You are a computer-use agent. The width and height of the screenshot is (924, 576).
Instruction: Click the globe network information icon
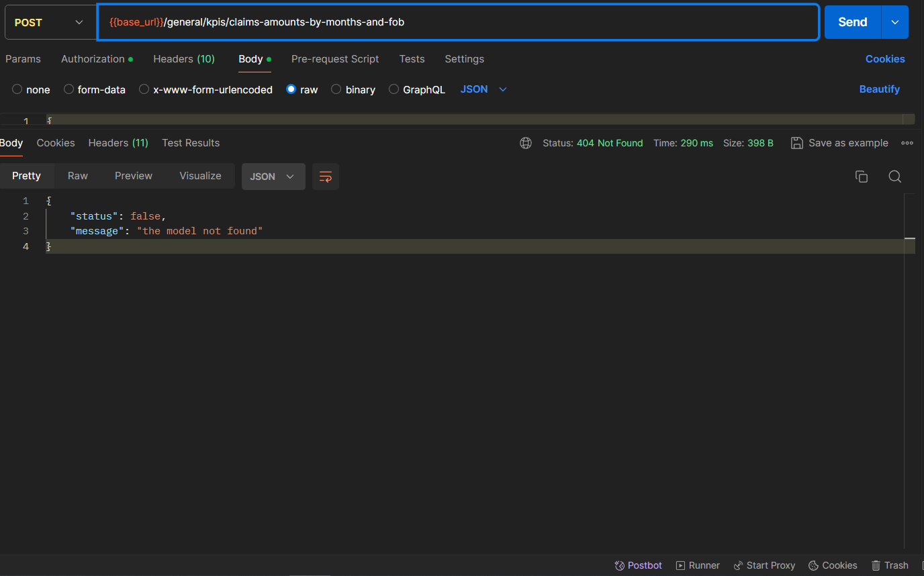(526, 143)
